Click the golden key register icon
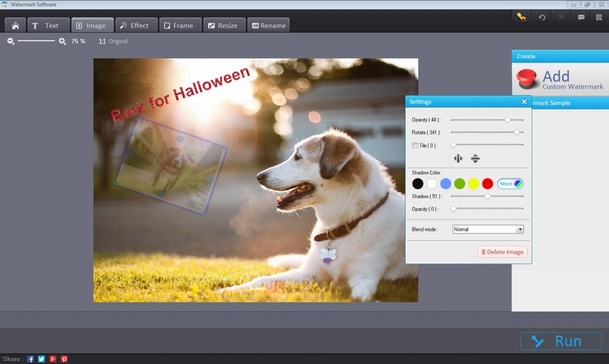The height and width of the screenshot is (364, 609). 522,17
